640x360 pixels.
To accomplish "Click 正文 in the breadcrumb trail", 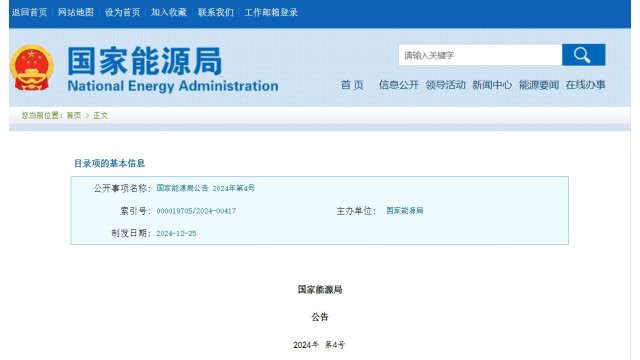I will coord(100,116).
